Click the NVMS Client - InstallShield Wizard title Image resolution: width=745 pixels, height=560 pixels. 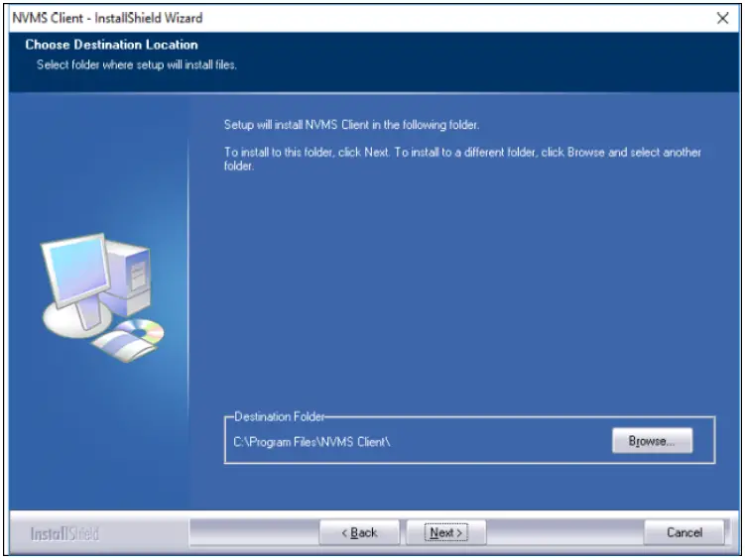click(x=107, y=18)
